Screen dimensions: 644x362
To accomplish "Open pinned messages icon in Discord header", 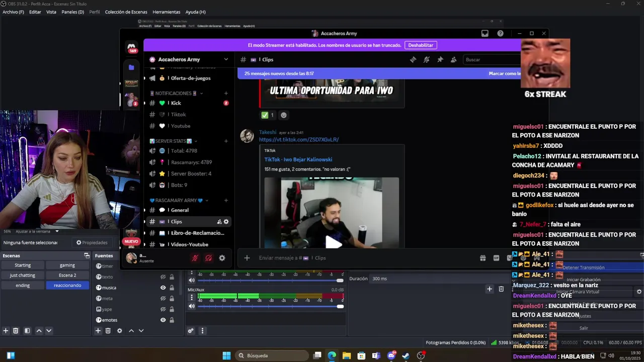I will pyautogui.click(x=440, y=59).
